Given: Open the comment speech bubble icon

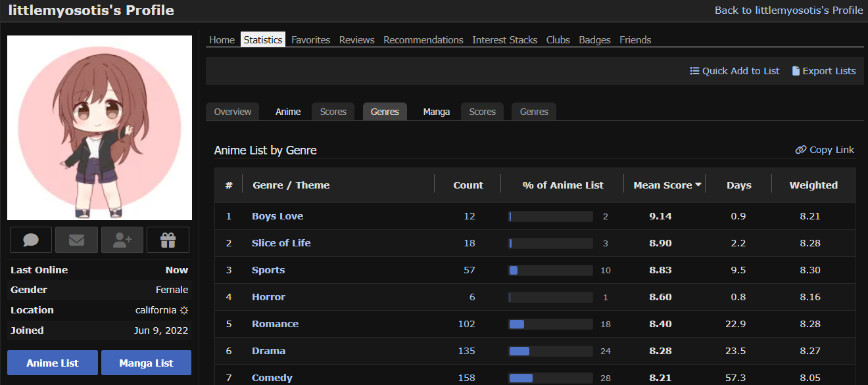Looking at the screenshot, I should tap(31, 240).
